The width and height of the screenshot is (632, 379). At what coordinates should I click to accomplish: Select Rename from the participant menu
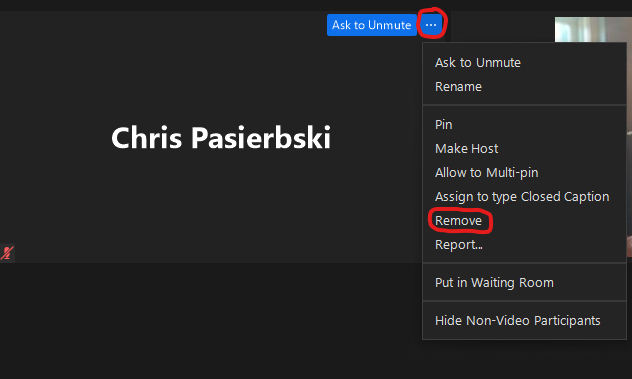coord(458,87)
